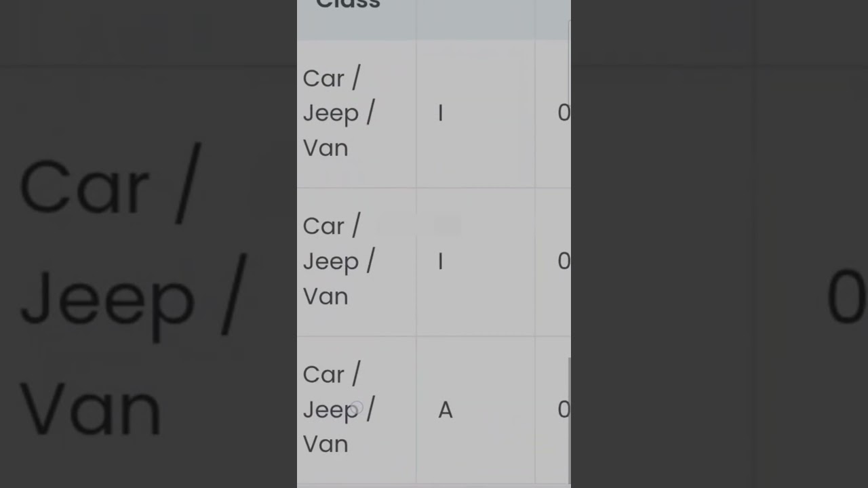Click the "0" value in the first row

point(563,113)
